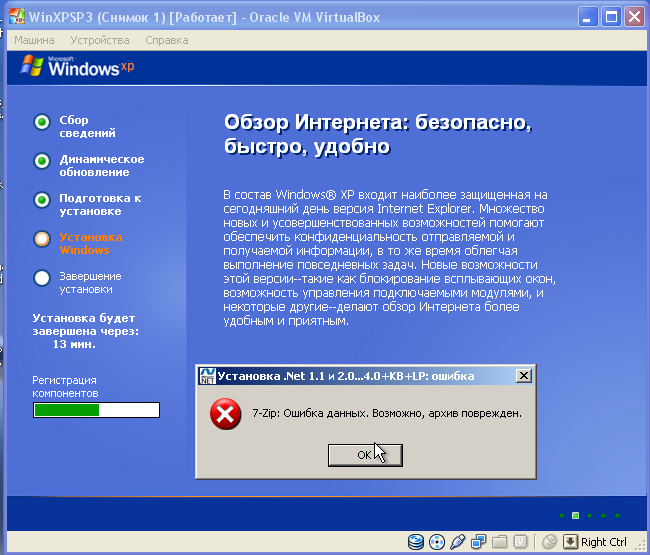Click the 'Right Ctrl' host key label
The width and height of the screenshot is (650, 555).
[603, 542]
